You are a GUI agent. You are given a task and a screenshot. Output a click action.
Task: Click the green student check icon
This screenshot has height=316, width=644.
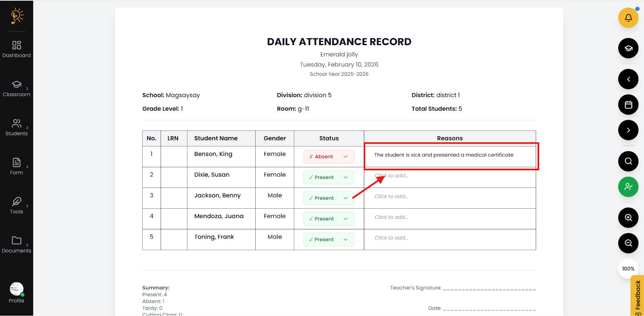point(628,187)
